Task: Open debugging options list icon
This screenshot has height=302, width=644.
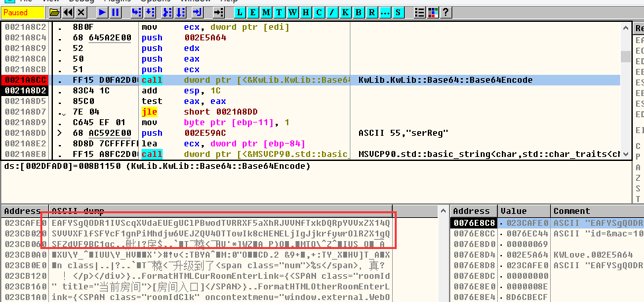Action: (x=419, y=13)
